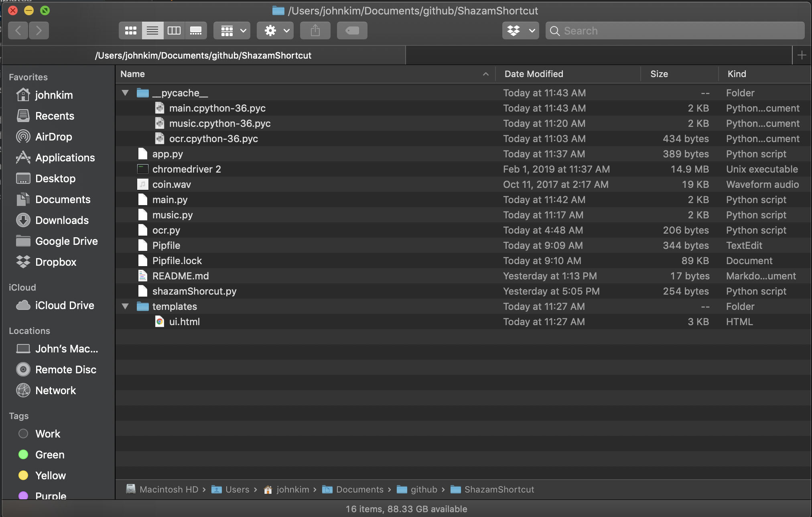Screen dimensions: 812x517
Task: Filter by the Green tag
Action: coord(49,455)
